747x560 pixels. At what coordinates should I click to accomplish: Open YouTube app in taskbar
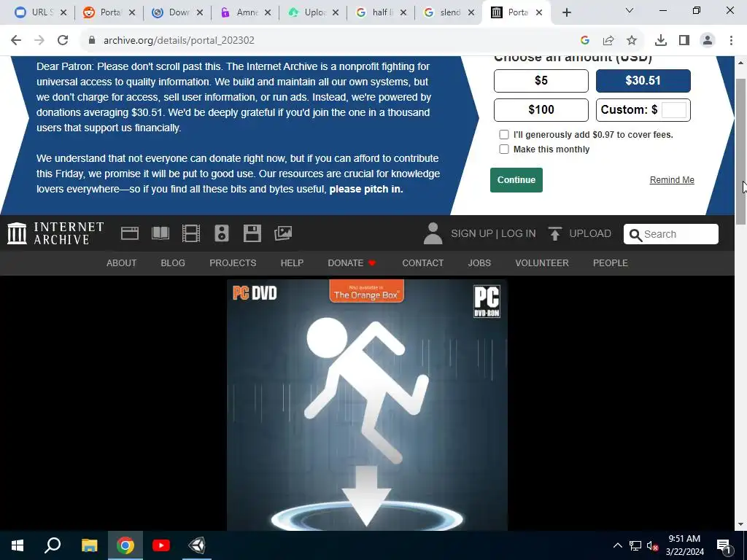click(161, 545)
